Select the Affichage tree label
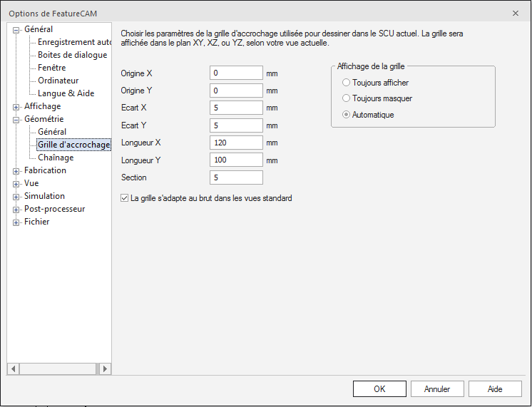532x407 pixels. point(42,106)
